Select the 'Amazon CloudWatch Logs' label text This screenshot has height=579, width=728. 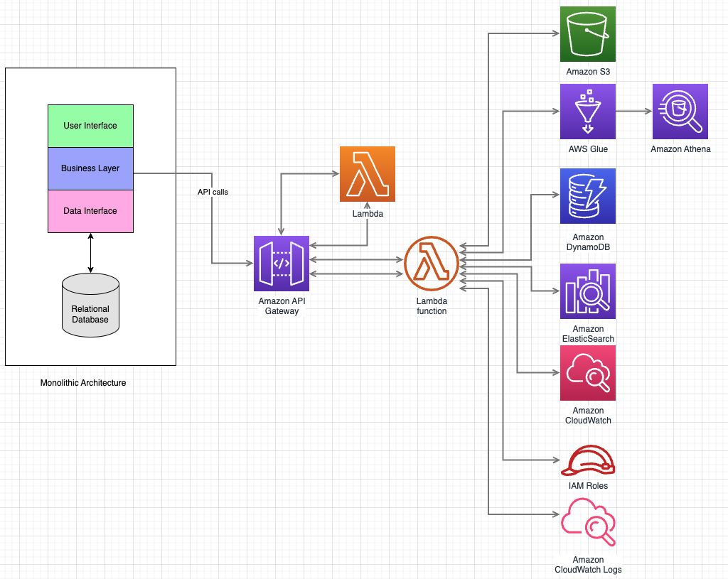click(x=588, y=565)
